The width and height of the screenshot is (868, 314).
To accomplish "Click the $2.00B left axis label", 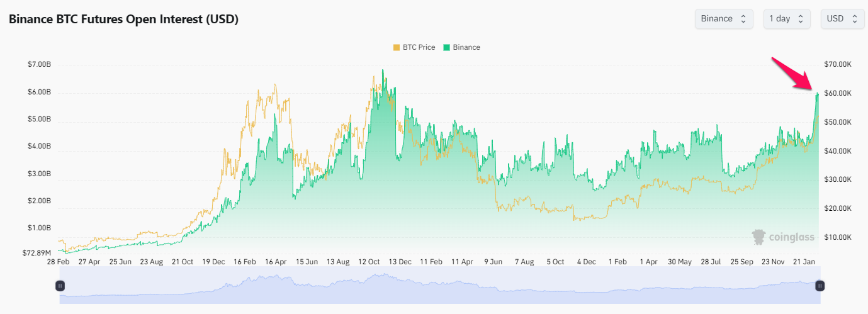I will [40, 201].
